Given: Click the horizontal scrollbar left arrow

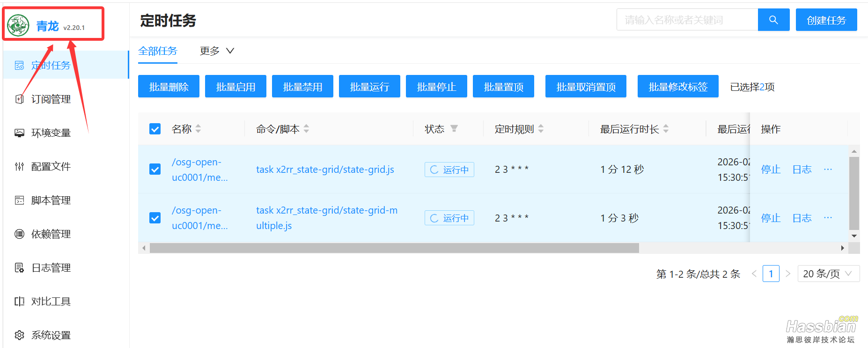Looking at the screenshot, I should [144, 248].
